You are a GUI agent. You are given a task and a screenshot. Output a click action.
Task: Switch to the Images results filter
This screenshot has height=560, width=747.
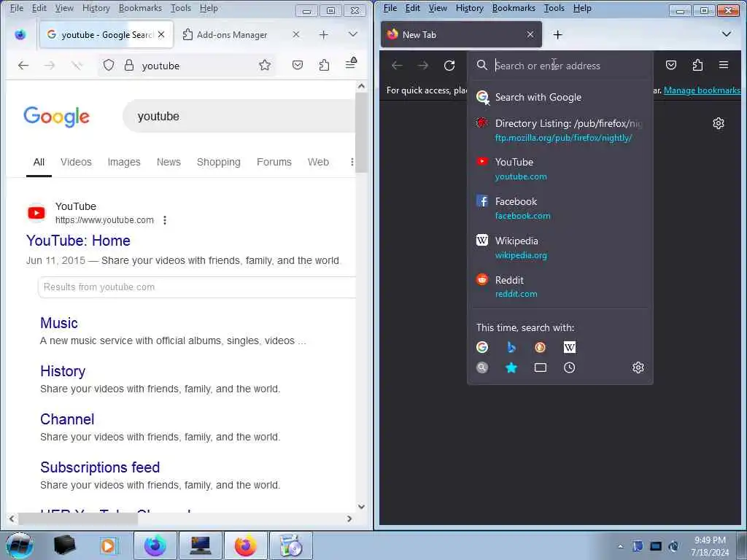124,162
